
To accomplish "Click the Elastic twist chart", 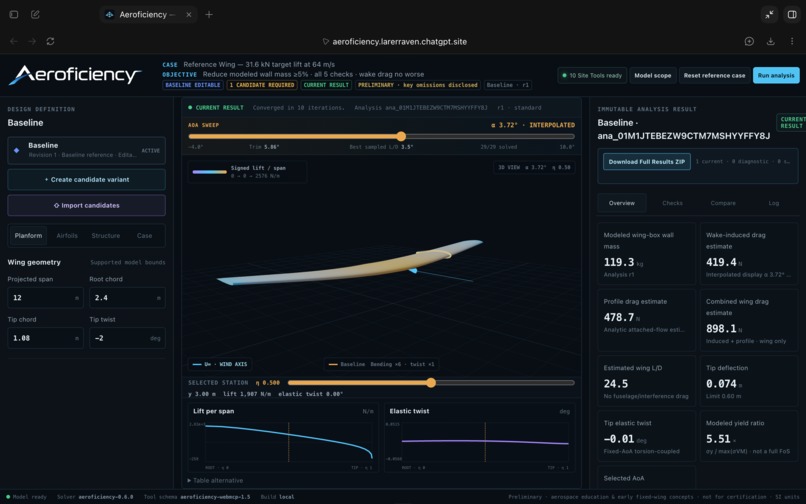I will (x=479, y=438).
